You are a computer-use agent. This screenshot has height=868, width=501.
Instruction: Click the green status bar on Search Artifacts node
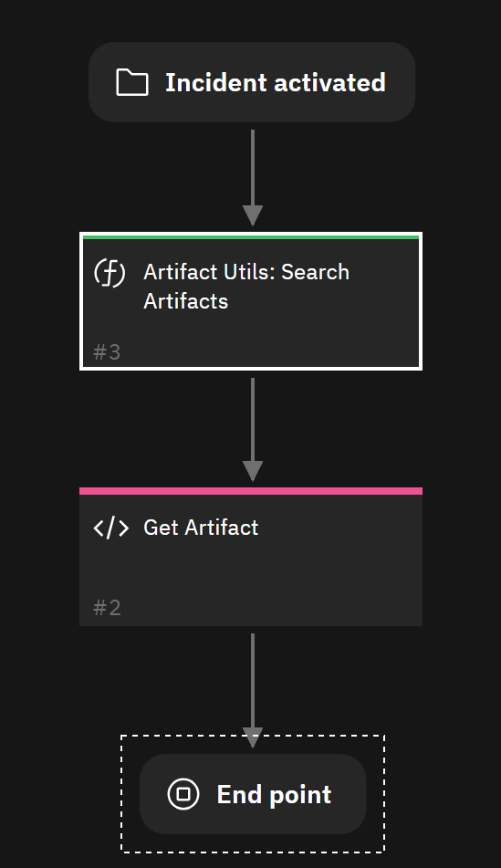point(251,237)
